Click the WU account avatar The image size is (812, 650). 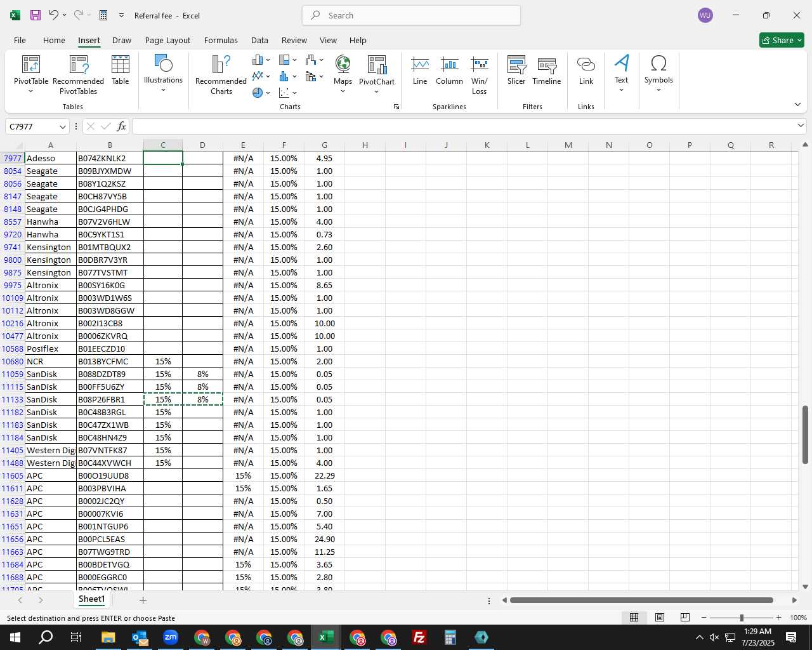click(x=705, y=15)
